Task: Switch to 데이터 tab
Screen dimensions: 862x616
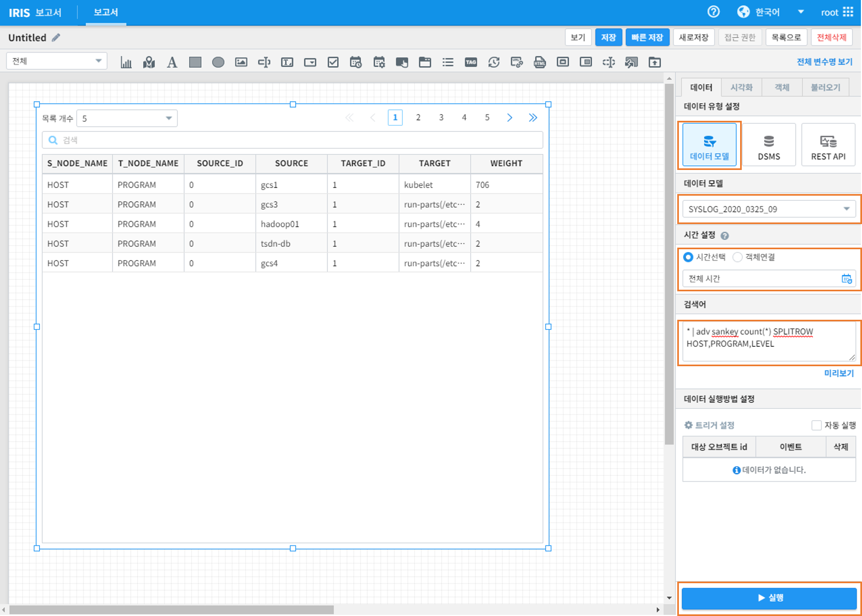Action: click(x=701, y=87)
